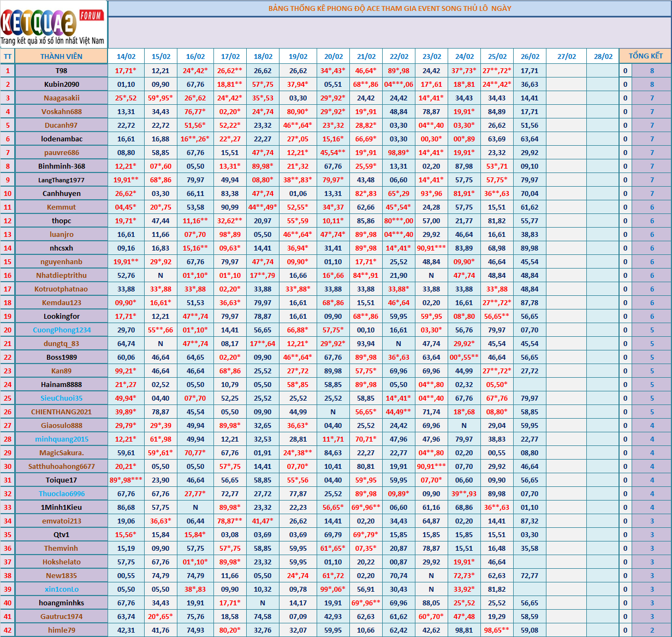Select the 'TỔNG KẾT' column header

(646, 56)
